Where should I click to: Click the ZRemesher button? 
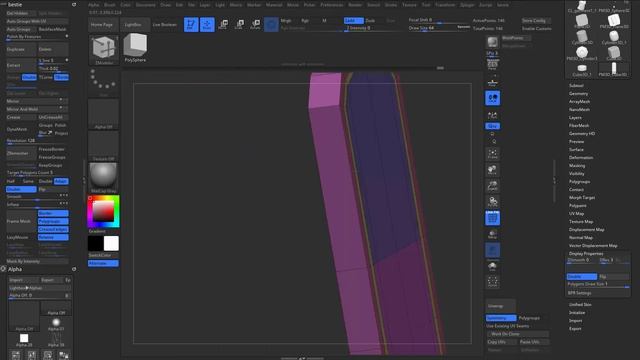pyautogui.click(x=20, y=153)
